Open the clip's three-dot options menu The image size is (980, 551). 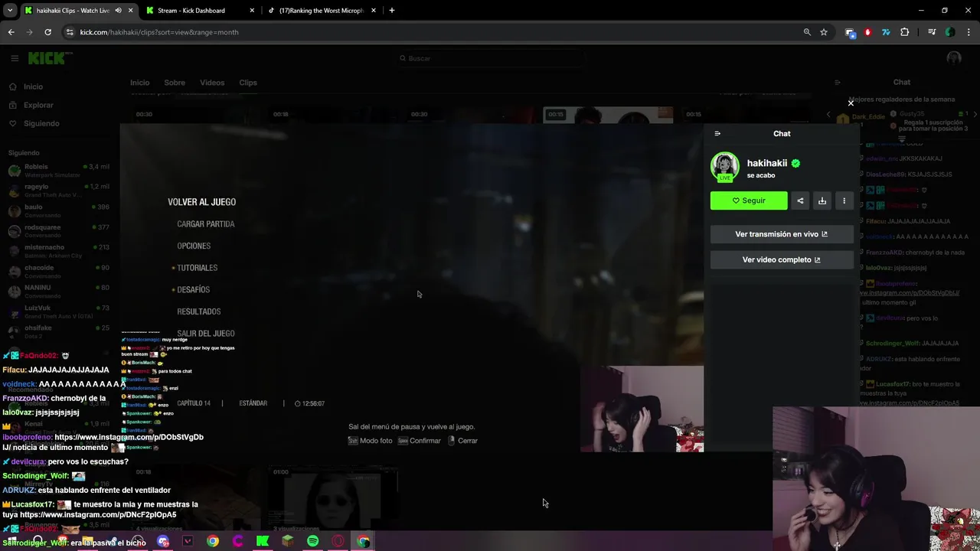click(x=844, y=201)
